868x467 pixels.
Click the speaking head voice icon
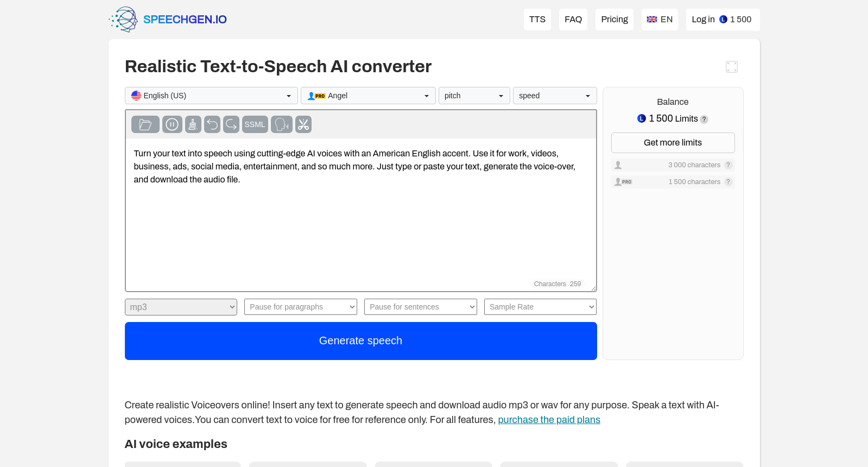pyautogui.click(x=282, y=124)
